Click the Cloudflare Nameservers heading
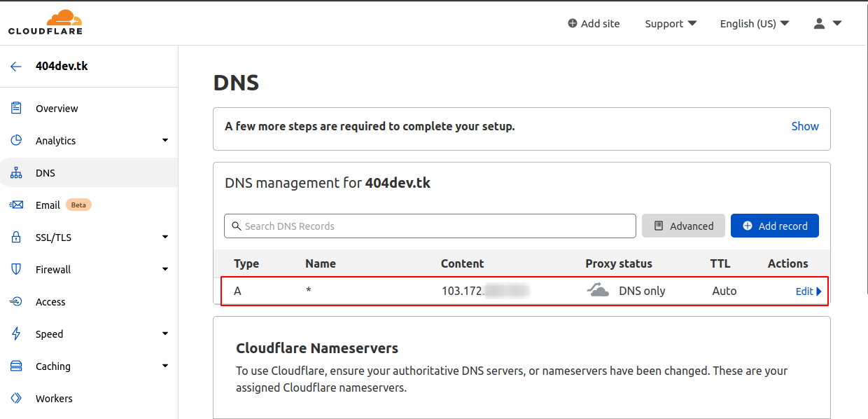This screenshot has width=868, height=419. [317, 348]
